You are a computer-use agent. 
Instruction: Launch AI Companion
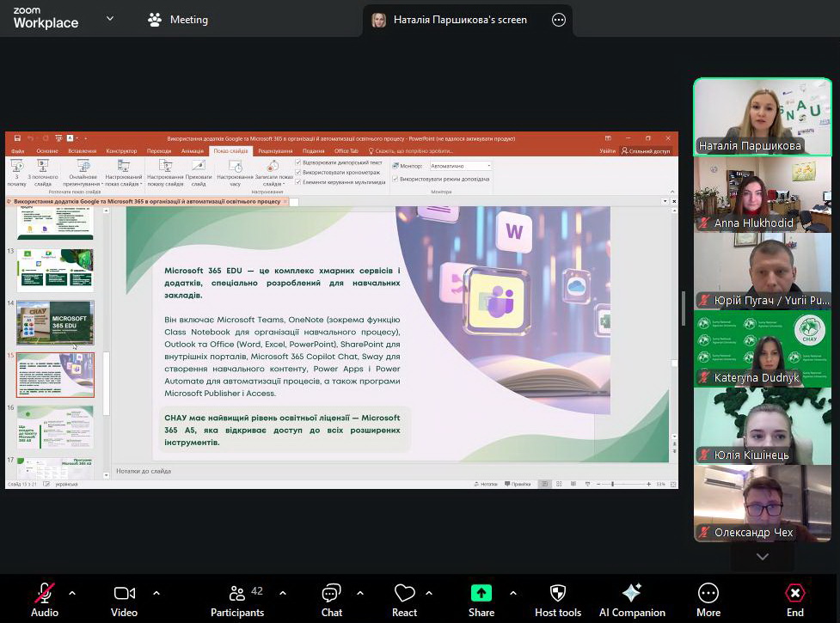tap(632, 594)
